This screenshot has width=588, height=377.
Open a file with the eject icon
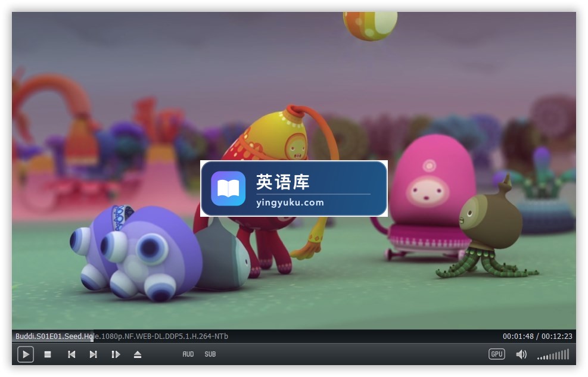tap(138, 354)
